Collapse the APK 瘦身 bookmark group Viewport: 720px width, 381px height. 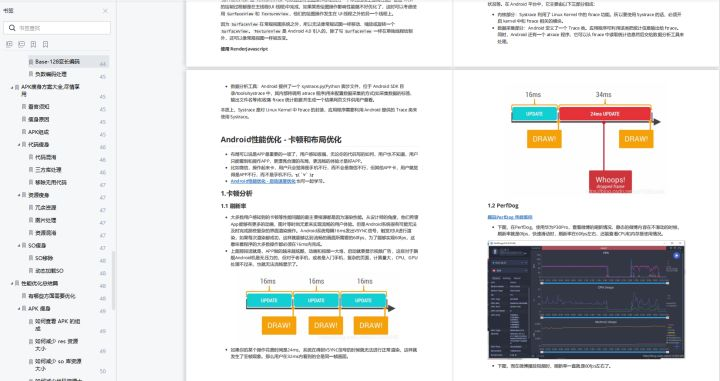click(19, 308)
